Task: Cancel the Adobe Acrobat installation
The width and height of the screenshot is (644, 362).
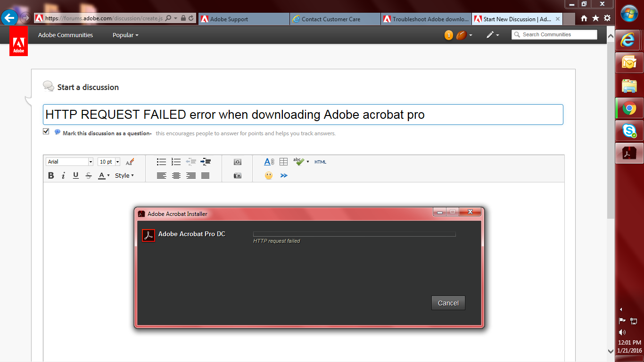Action: [447, 303]
